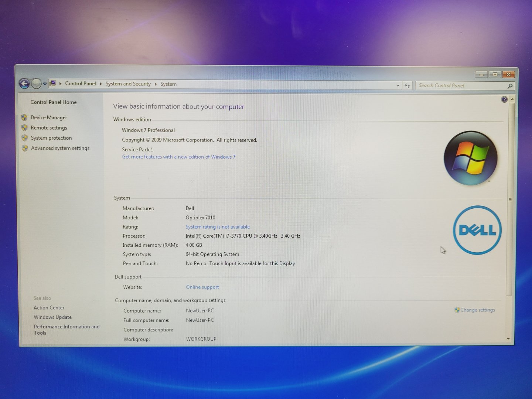Viewport: 532px width, 399px height.
Task: Expand arrow after Control Panel breadcrumb
Action: pyautogui.click(x=100, y=84)
